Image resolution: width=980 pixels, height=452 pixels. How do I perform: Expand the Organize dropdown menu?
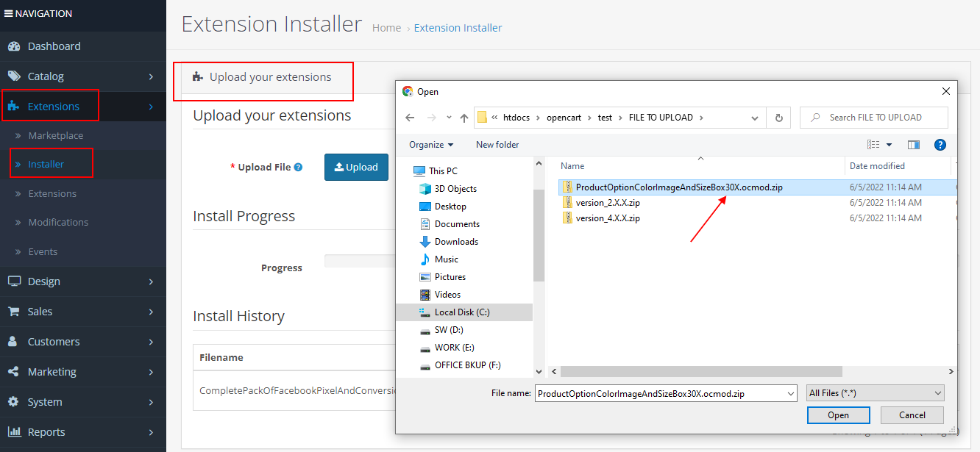tap(431, 145)
